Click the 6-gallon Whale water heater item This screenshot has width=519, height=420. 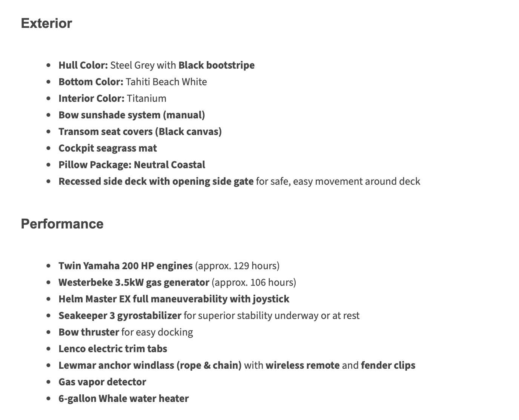pyautogui.click(x=123, y=399)
